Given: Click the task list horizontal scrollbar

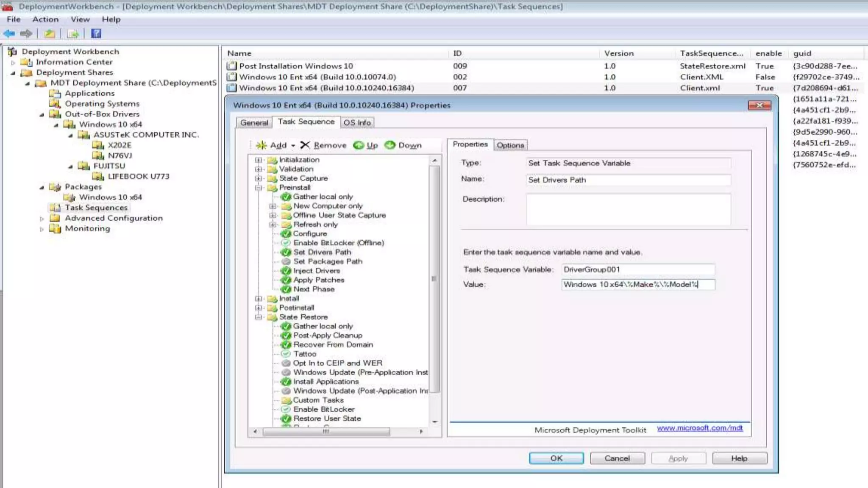Looking at the screenshot, I should [326, 432].
